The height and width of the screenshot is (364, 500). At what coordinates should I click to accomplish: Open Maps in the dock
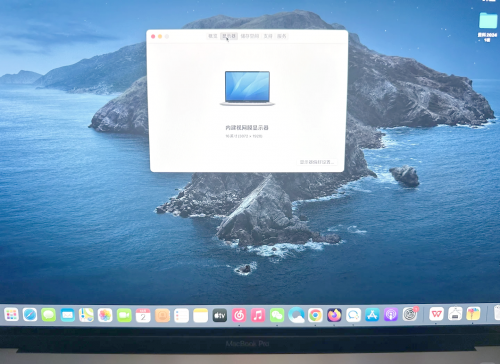coord(86,315)
